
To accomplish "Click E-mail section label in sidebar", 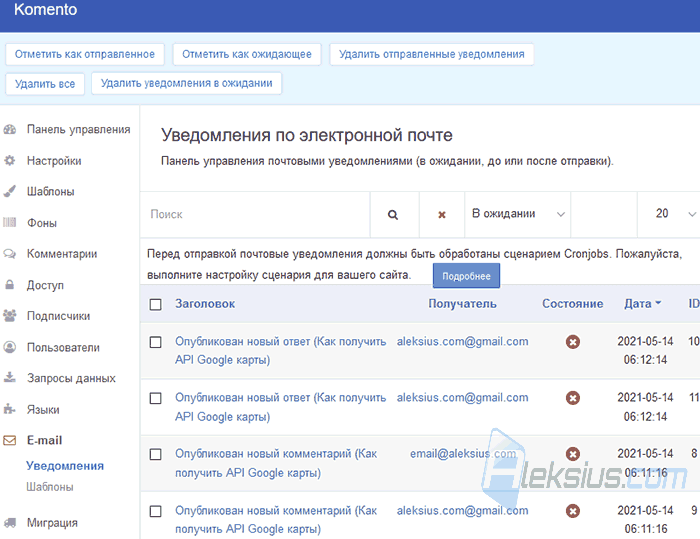I will pyautogui.click(x=45, y=440).
